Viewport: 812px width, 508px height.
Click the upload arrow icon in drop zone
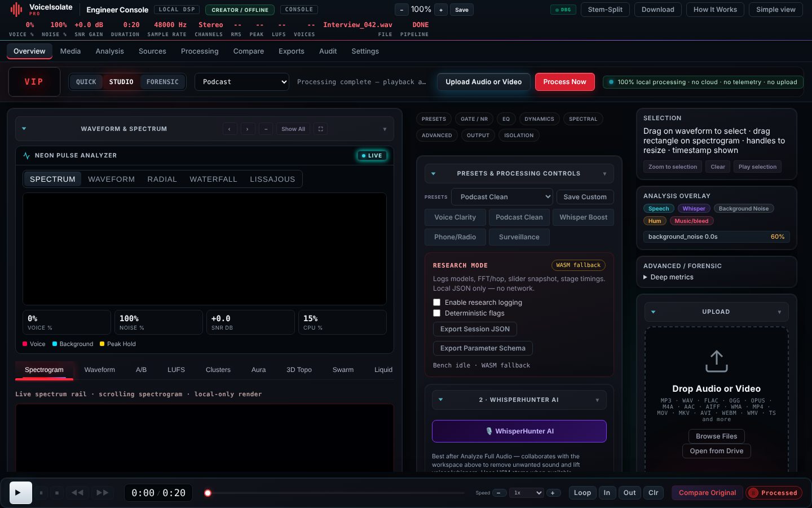click(716, 361)
